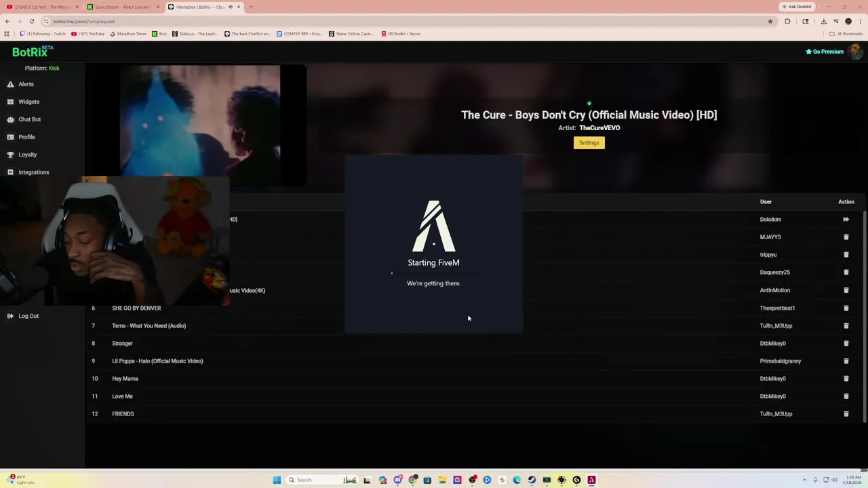Click username Primebaldgranny

tap(781, 361)
